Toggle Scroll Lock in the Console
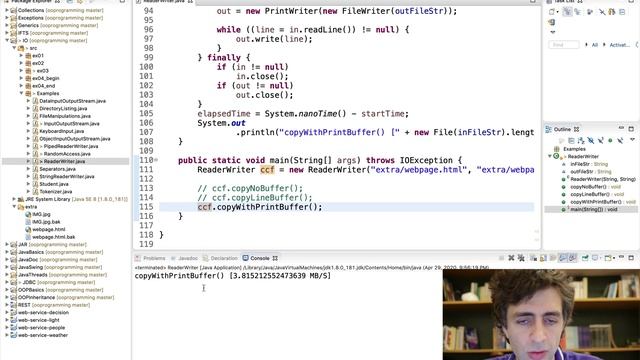Viewport: 640px width, 360px height. (x=543, y=258)
